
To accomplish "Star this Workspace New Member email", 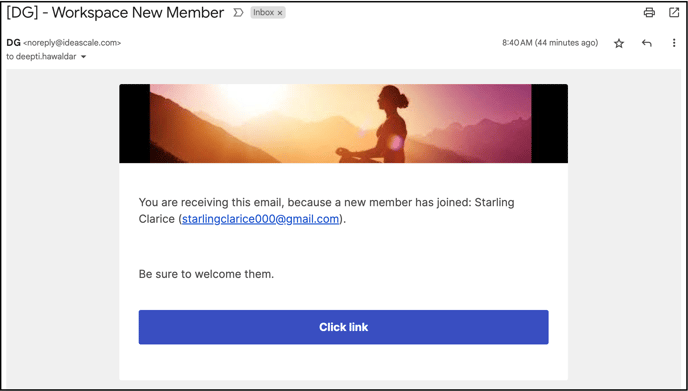I will point(619,43).
